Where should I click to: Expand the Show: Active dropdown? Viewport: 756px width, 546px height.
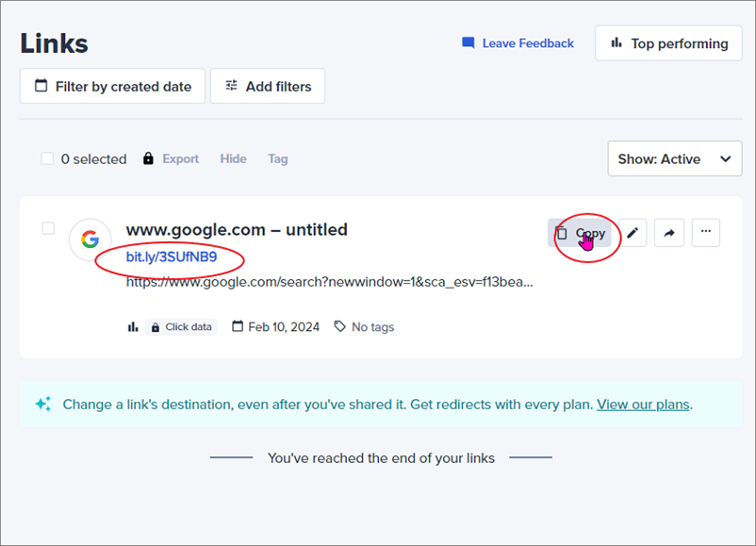[674, 159]
